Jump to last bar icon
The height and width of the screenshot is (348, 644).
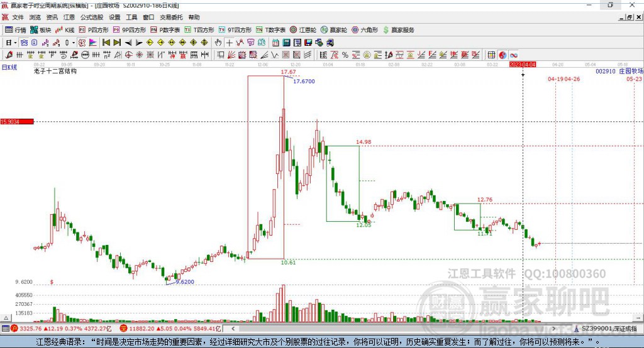click(x=117, y=43)
